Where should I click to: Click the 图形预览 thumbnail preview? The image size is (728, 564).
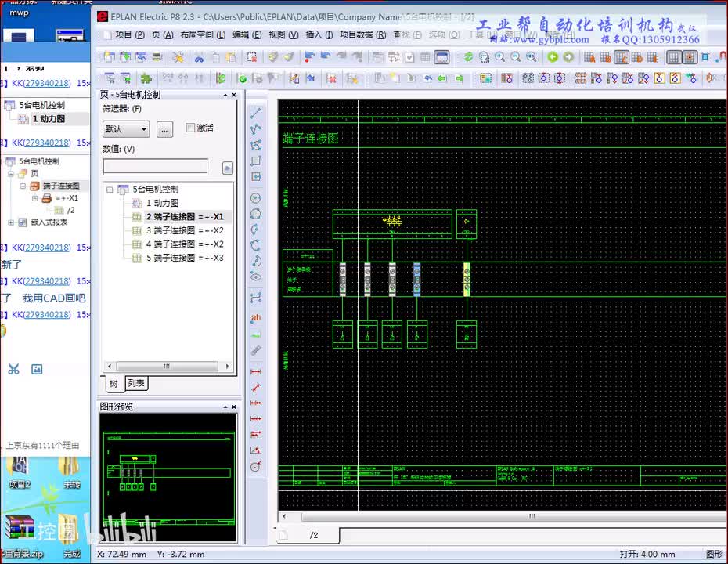(168, 477)
